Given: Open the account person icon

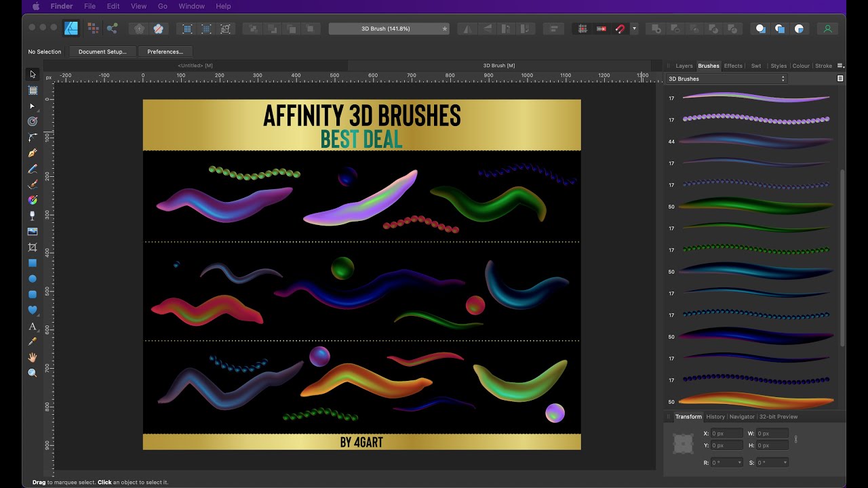Looking at the screenshot, I should pos(827,28).
